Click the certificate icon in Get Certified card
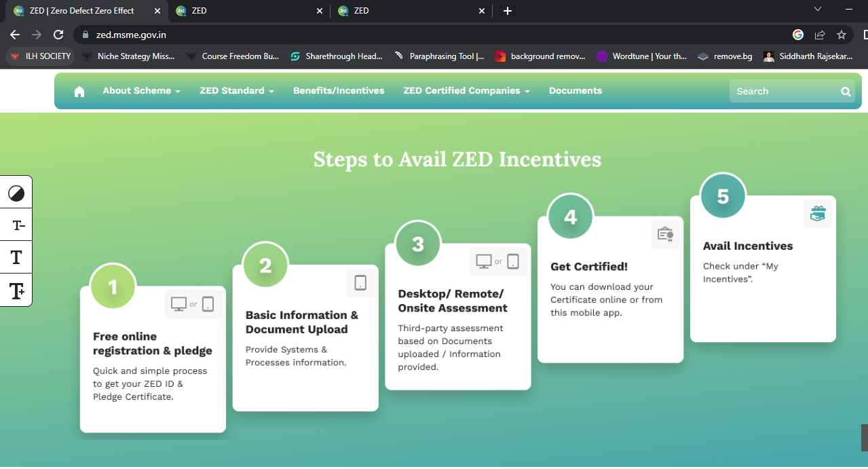Viewport: 868px width, 469px height. coord(665,234)
